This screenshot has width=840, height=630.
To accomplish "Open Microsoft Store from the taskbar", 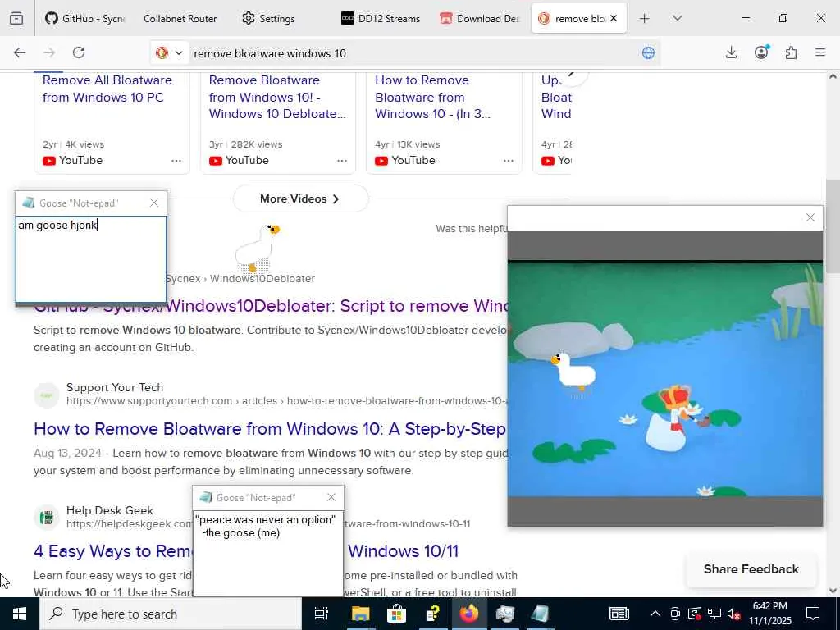I will pyautogui.click(x=396, y=614).
